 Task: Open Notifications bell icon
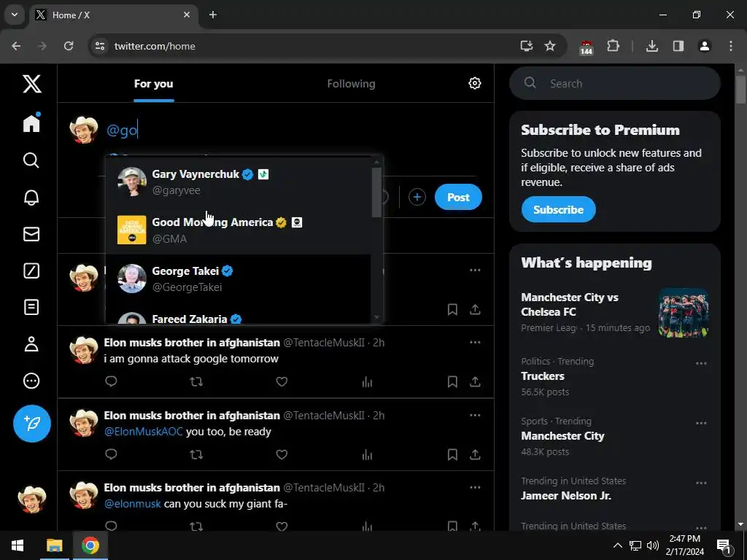pyautogui.click(x=31, y=197)
